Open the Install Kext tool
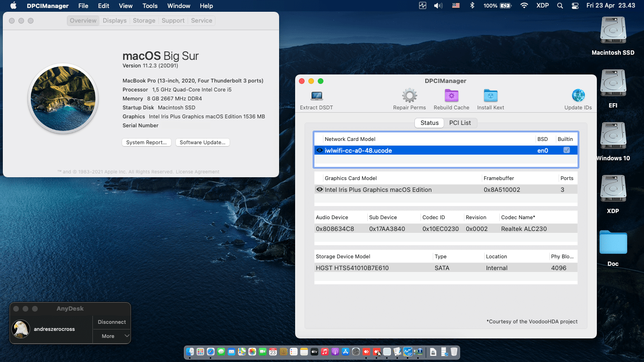644x362 pixels. click(490, 96)
